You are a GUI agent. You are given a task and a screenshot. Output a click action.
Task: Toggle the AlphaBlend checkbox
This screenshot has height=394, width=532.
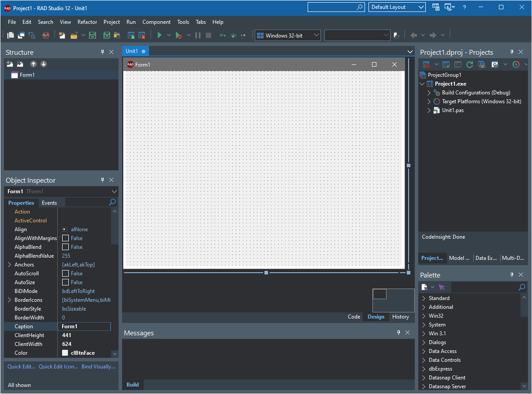pos(66,247)
